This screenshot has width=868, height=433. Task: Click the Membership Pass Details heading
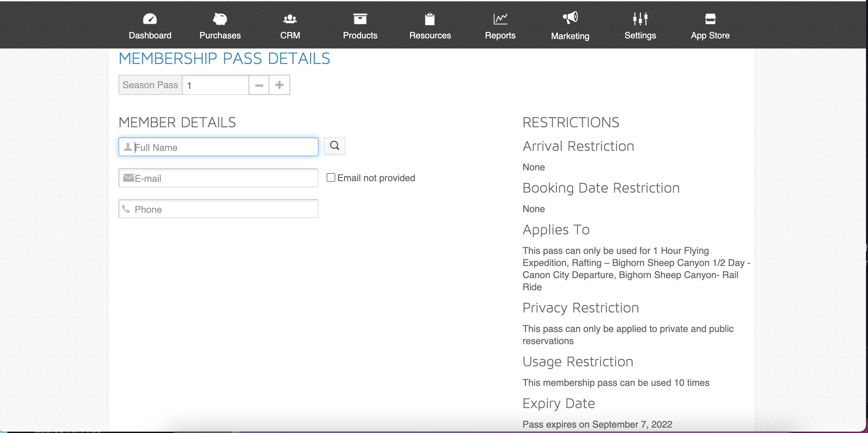click(x=225, y=59)
